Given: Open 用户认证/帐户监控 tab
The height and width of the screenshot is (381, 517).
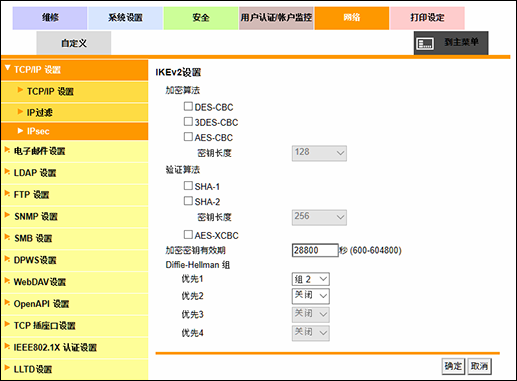Looking at the screenshot, I should 276,18.
